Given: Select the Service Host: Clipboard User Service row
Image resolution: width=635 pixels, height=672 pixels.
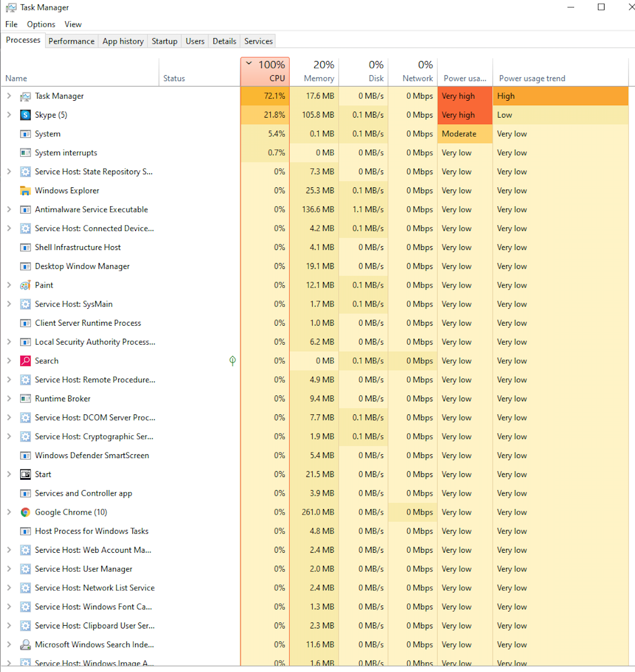Looking at the screenshot, I should (x=315, y=626).
